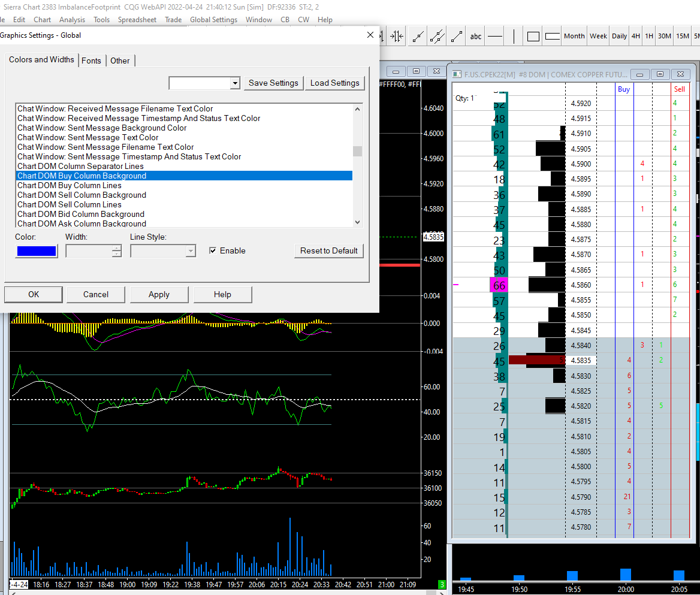Switch to the Fonts tab
Screen dimensions: 700x595
[x=91, y=61]
